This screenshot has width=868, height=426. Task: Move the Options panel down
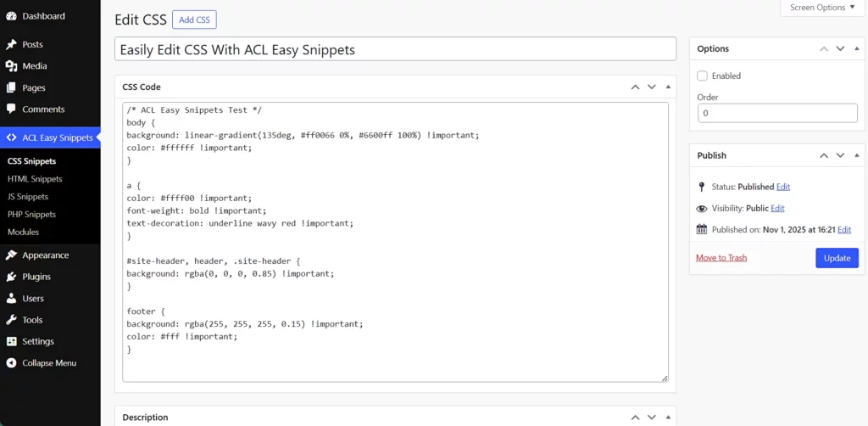840,49
